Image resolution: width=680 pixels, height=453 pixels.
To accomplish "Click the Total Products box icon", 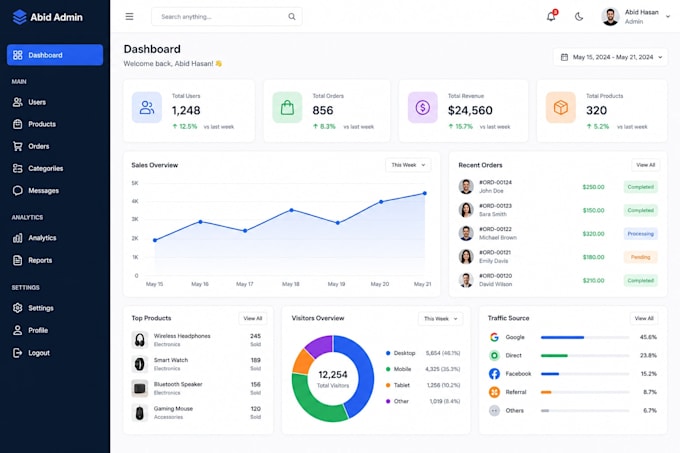I will (561, 107).
